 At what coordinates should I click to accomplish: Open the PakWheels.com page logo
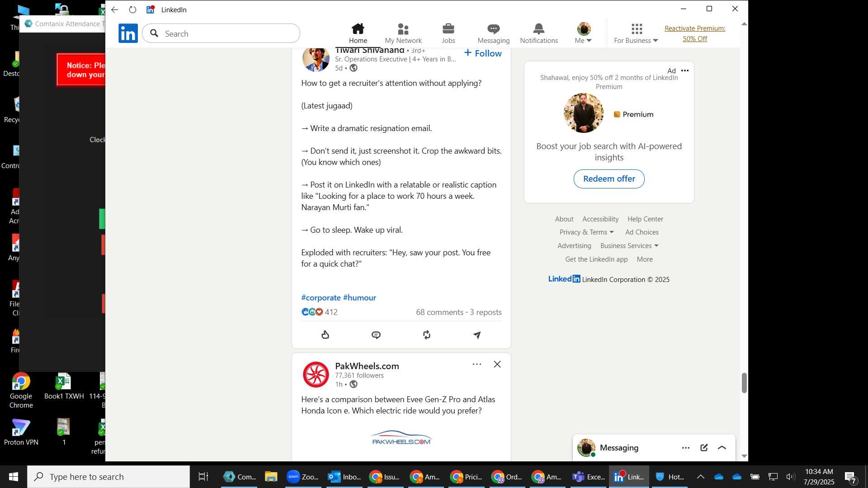pyautogui.click(x=316, y=375)
